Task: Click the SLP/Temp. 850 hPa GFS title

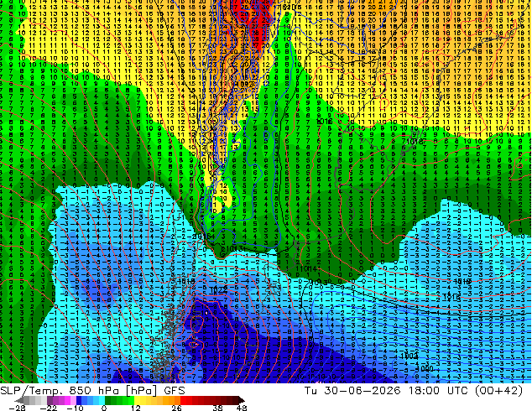Action: (x=92, y=391)
